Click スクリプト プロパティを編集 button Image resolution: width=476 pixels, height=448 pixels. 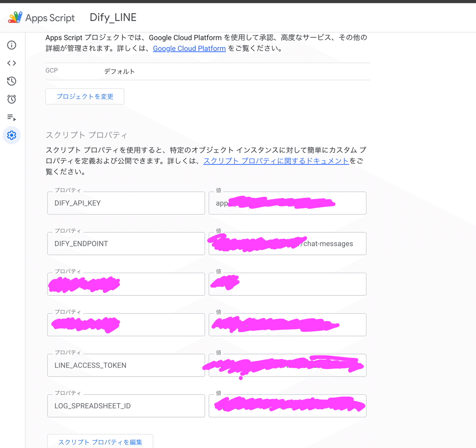coord(100,442)
